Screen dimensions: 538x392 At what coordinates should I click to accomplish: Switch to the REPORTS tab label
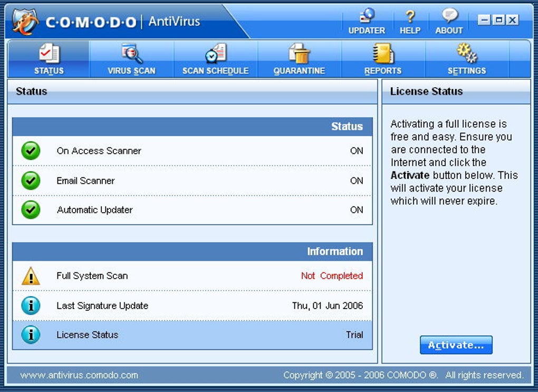pyautogui.click(x=383, y=71)
